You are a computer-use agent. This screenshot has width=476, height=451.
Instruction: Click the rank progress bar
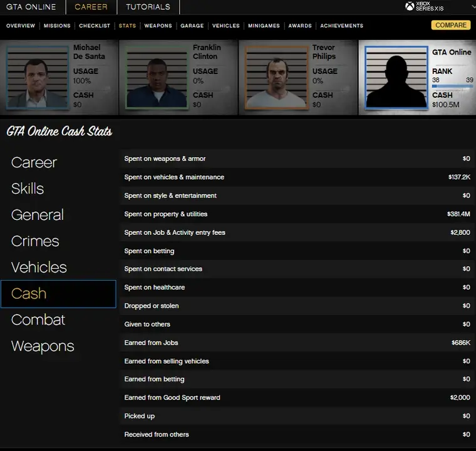(452, 86)
